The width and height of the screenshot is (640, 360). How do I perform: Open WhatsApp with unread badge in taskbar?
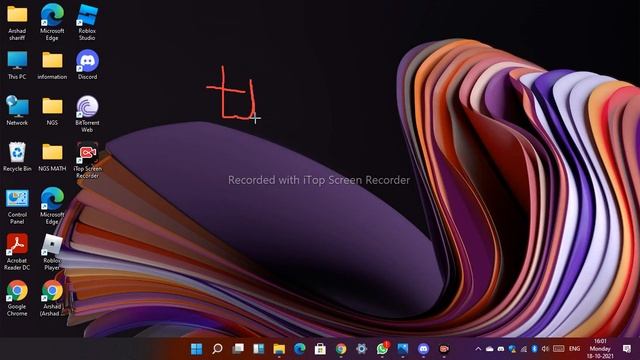click(x=382, y=348)
